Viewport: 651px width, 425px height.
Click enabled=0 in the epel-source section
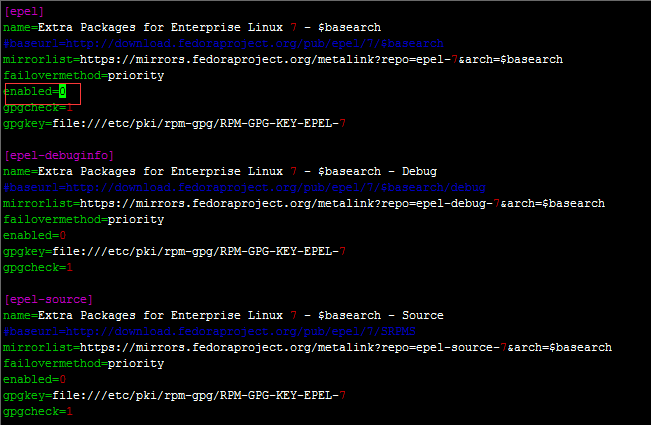click(35, 379)
